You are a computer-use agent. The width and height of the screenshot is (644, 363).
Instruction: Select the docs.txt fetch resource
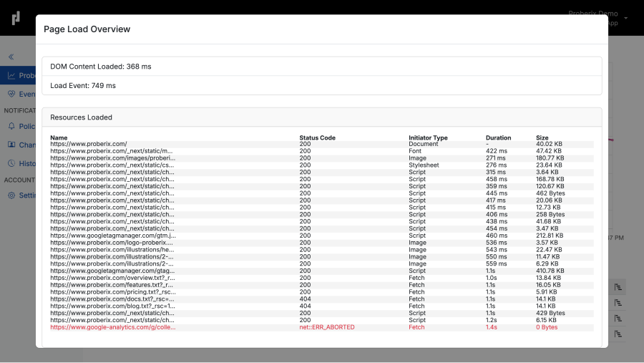click(x=112, y=299)
